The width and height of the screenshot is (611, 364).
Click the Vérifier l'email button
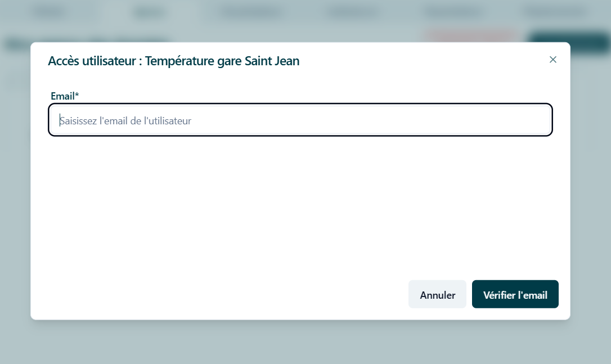515,294
